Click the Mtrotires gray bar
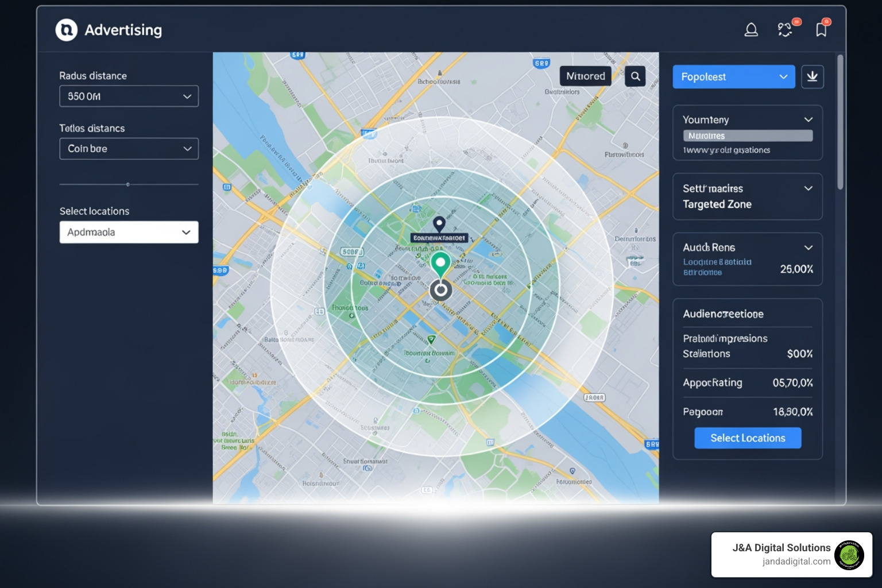 point(748,136)
